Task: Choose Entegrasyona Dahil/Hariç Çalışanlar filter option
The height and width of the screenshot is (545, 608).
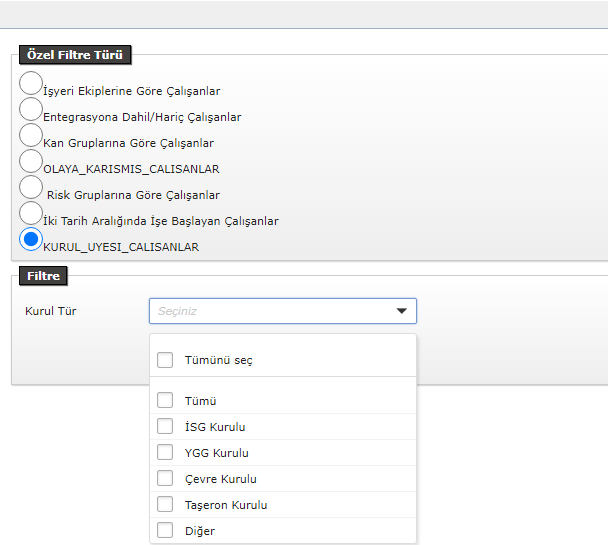Action: (31, 109)
